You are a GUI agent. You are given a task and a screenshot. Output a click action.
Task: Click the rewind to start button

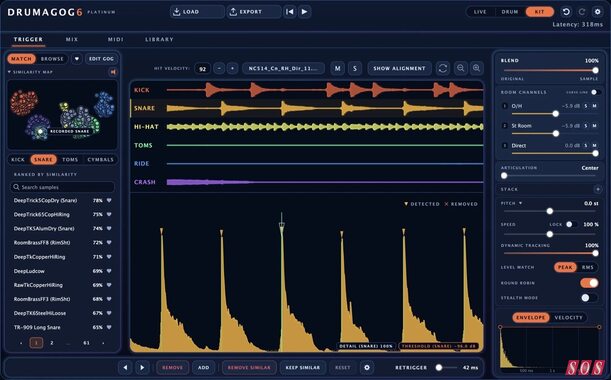(290, 12)
